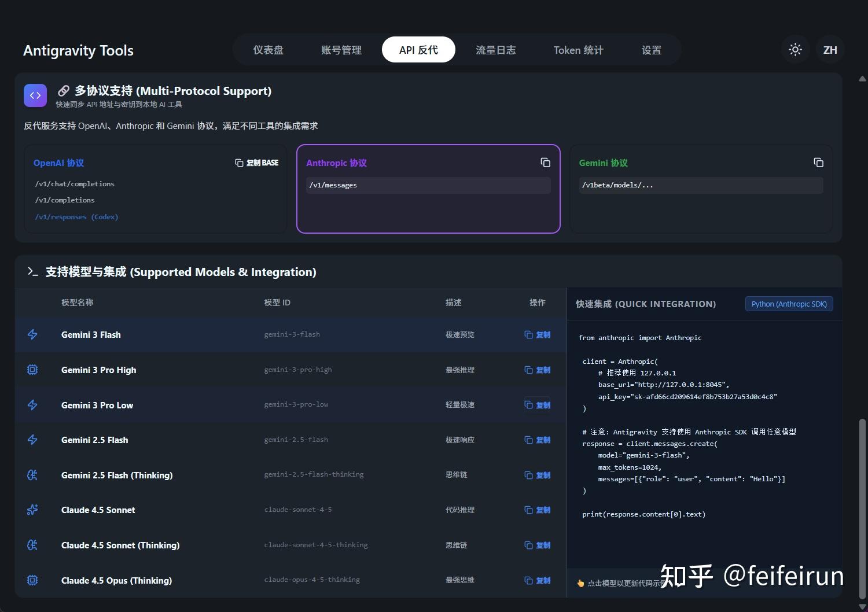The image size is (868, 612).
Task: Switch interface language using the ZH control
Action: (x=830, y=50)
